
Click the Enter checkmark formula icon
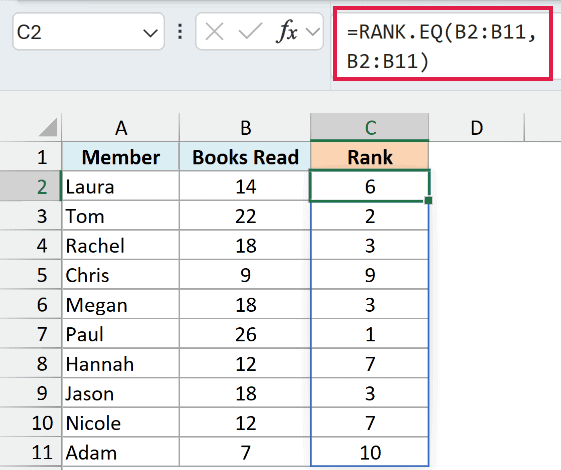[250, 31]
